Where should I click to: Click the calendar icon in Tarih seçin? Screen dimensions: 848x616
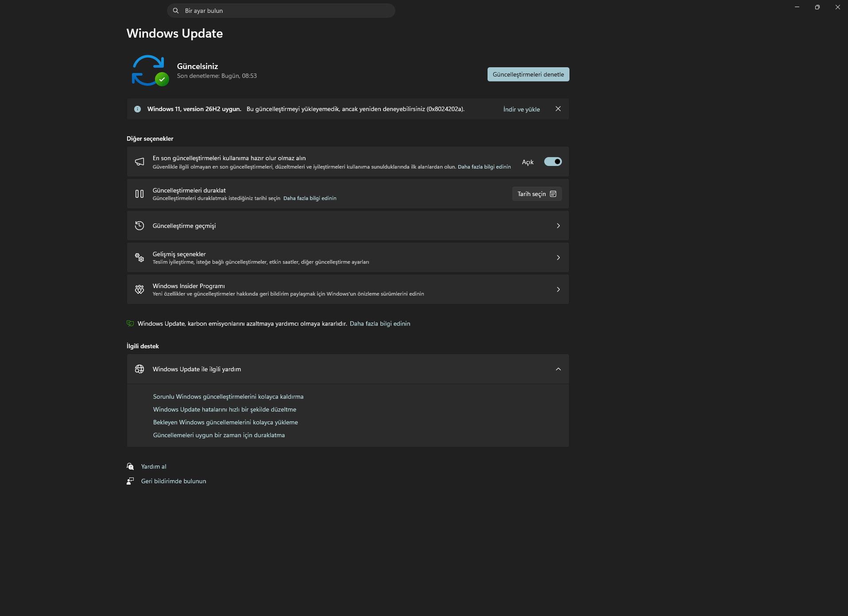point(553,194)
